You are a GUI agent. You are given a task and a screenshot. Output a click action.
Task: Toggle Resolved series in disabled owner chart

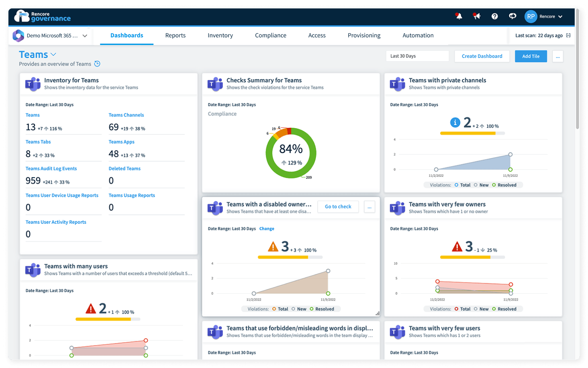pos(322,309)
